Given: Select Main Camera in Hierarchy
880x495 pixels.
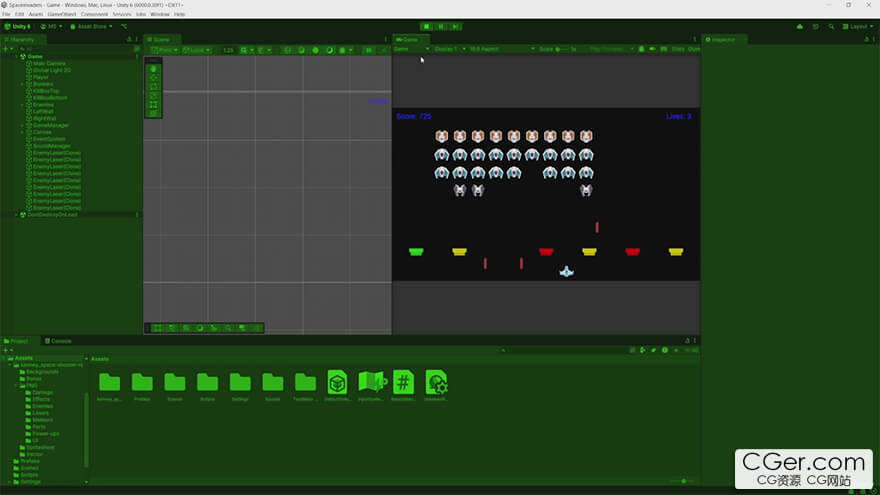Looking at the screenshot, I should [x=49, y=63].
